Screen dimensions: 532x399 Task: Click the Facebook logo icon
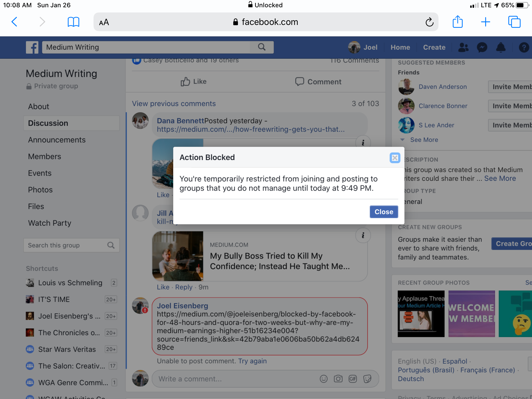tap(32, 47)
